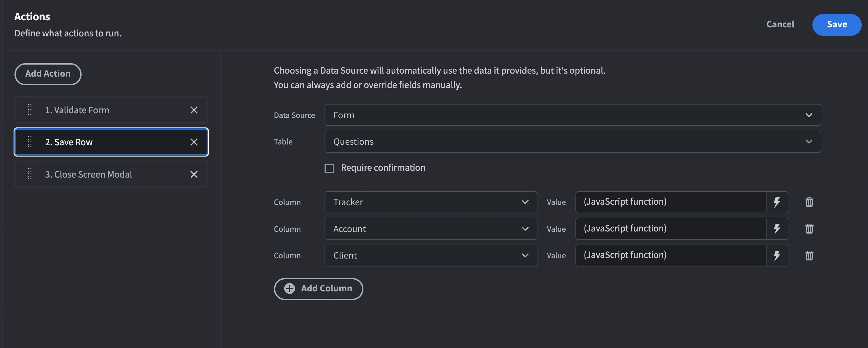Click the Account JavaScript function value field
The image size is (868, 348).
[x=670, y=229]
